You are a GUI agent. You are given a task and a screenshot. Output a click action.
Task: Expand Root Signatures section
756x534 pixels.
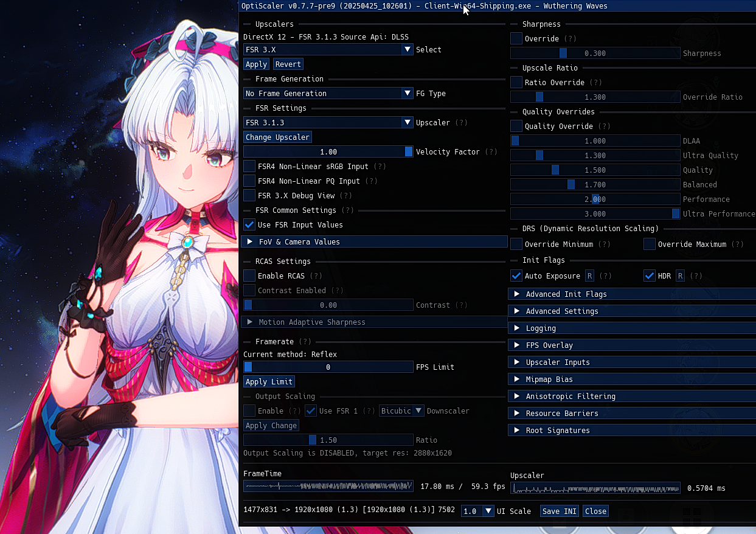click(632, 430)
